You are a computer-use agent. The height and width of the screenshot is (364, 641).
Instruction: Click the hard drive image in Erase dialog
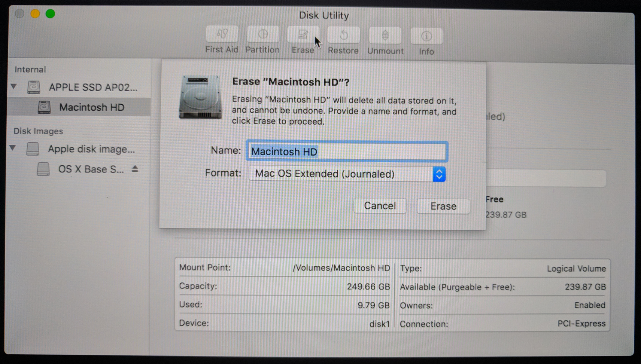pos(200,97)
